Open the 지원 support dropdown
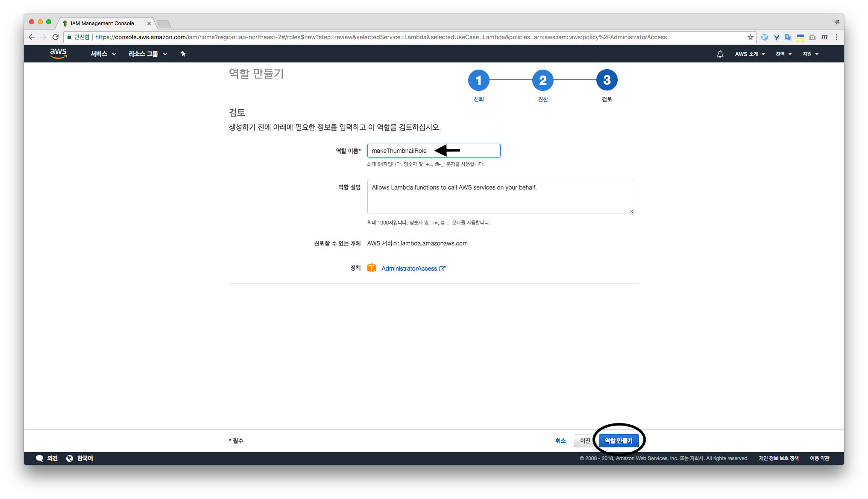 tap(810, 54)
